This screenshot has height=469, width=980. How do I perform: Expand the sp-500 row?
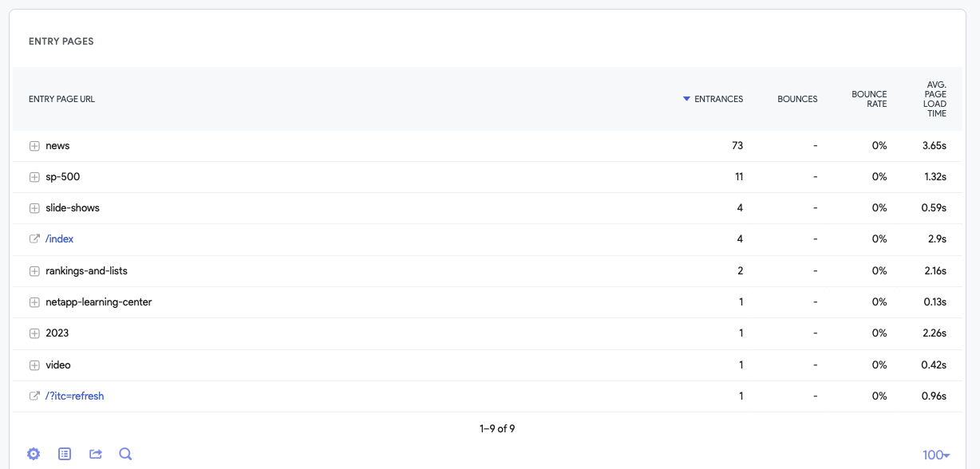pos(34,177)
